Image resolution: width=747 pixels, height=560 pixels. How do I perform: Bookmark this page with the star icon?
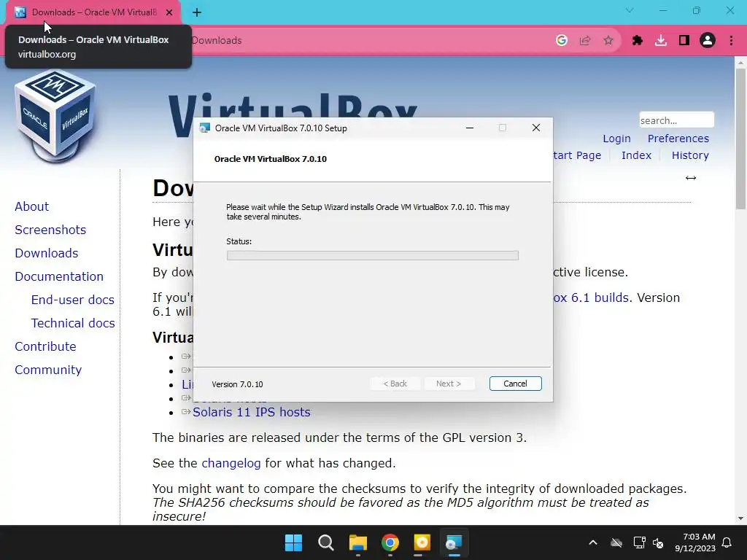coord(608,41)
